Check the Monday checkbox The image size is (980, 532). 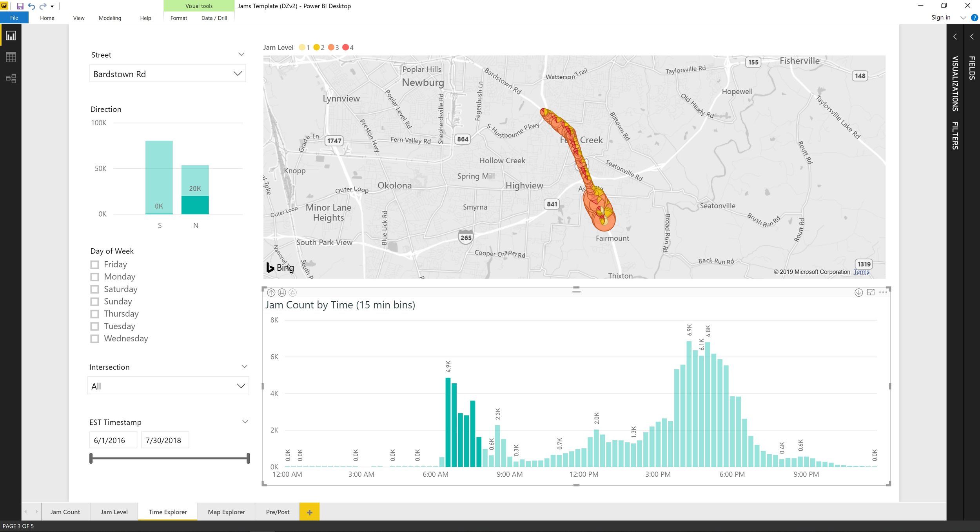pyautogui.click(x=94, y=277)
